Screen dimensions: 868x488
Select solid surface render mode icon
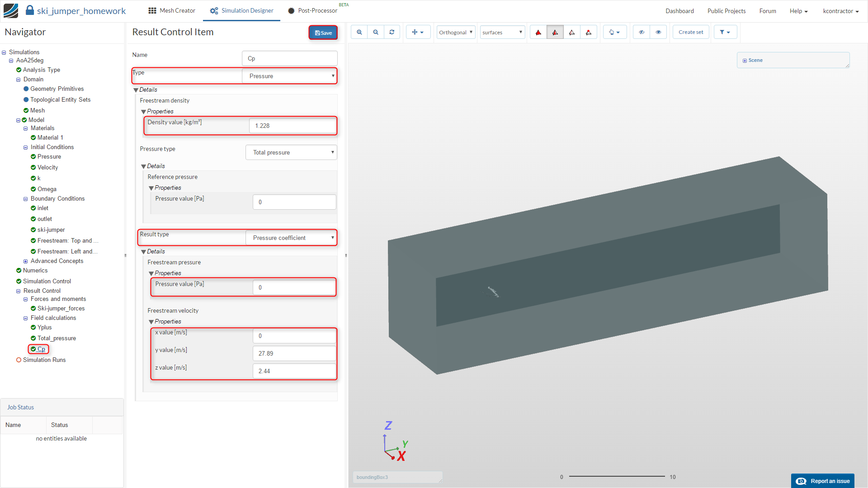tap(538, 32)
